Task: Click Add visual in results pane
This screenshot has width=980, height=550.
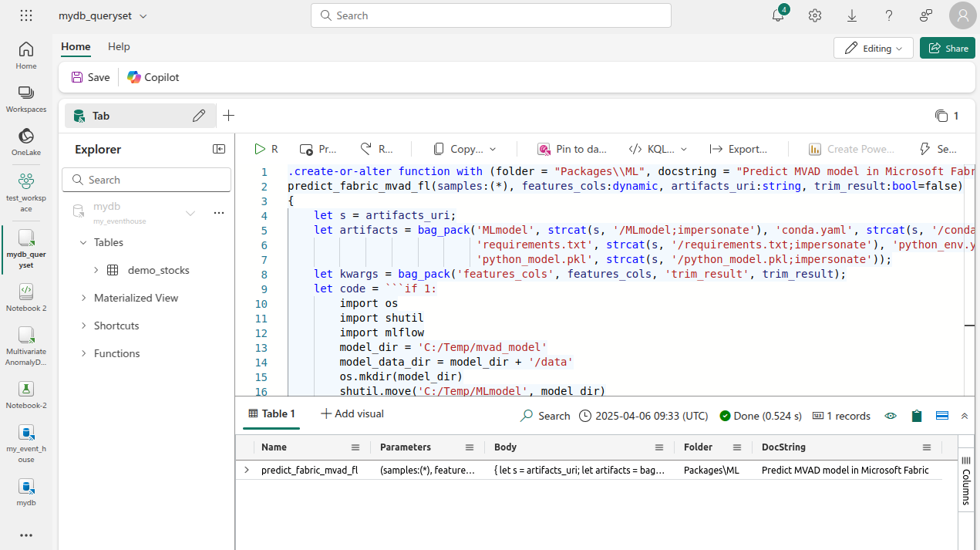Action: tap(352, 414)
